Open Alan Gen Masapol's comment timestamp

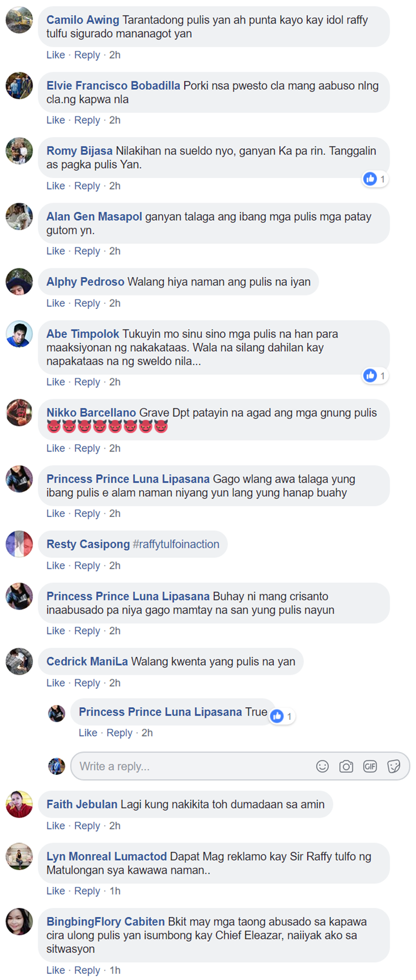(115, 251)
